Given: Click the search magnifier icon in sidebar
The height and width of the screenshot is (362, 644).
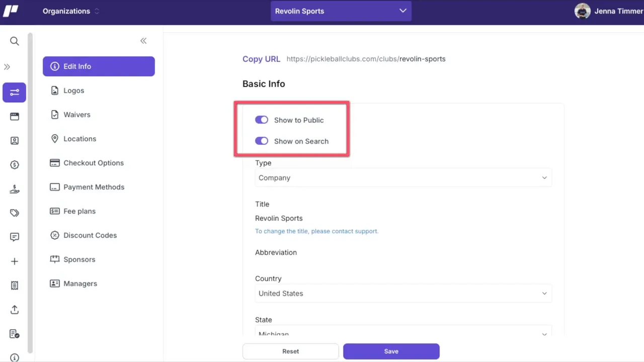Looking at the screenshot, I should [15, 41].
